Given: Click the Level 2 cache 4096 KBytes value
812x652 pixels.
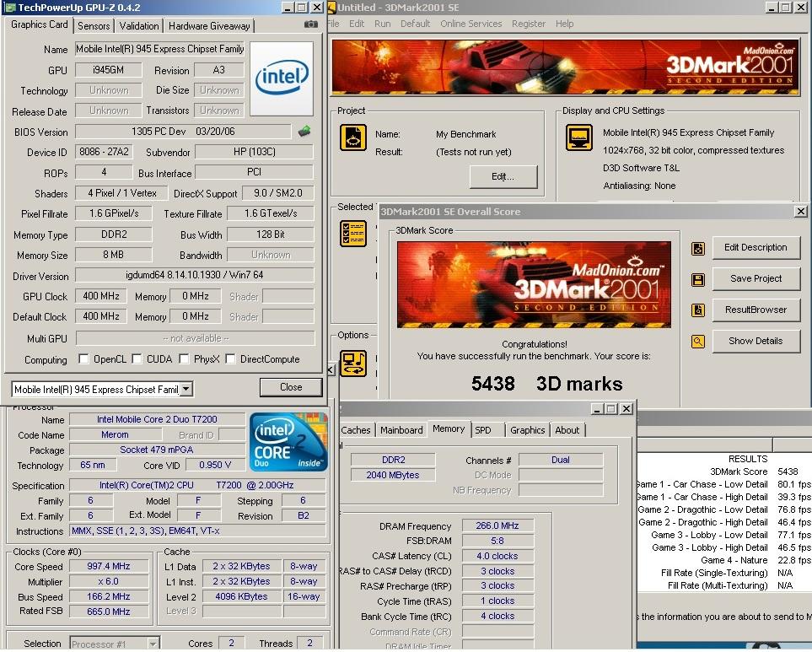Looking at the screenshot, I should pyautogui.click(x=241, y=596).
